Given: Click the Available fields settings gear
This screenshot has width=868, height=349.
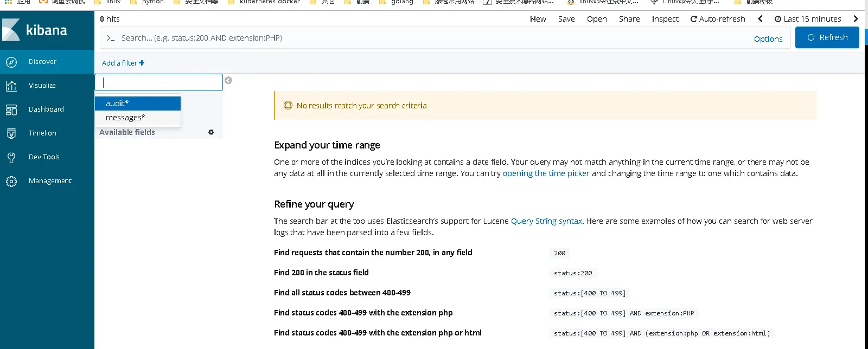Looking at the screenshot, I should [211, 132].
